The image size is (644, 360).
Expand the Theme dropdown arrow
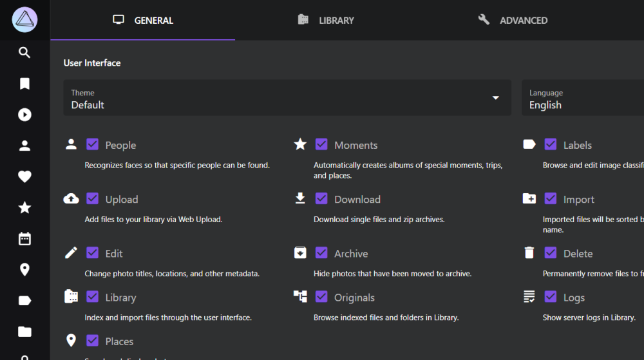click(496, 98)
